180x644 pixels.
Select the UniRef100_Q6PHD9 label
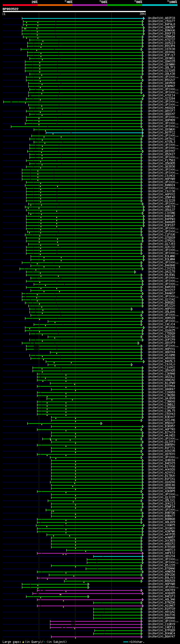pos(161,120)
